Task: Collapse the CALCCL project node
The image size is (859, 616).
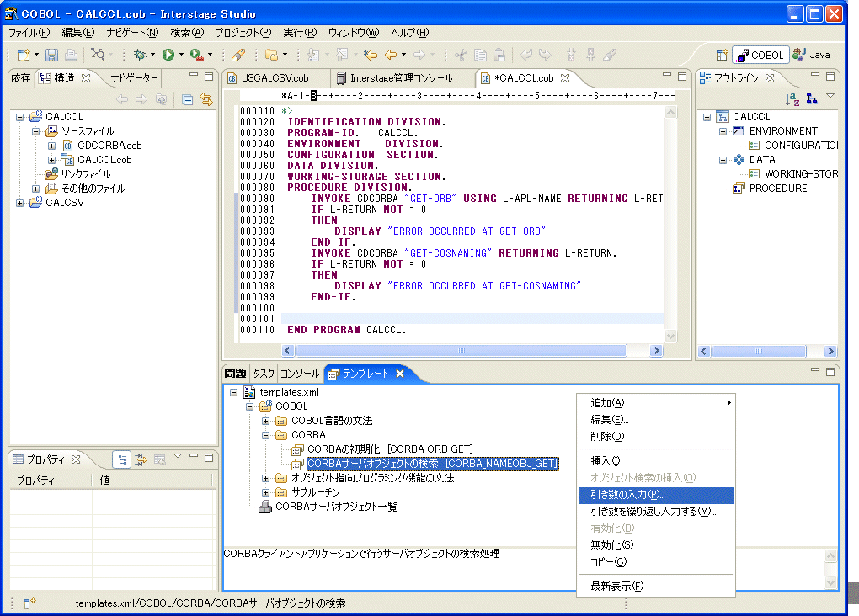Action: tap(19, 117)
